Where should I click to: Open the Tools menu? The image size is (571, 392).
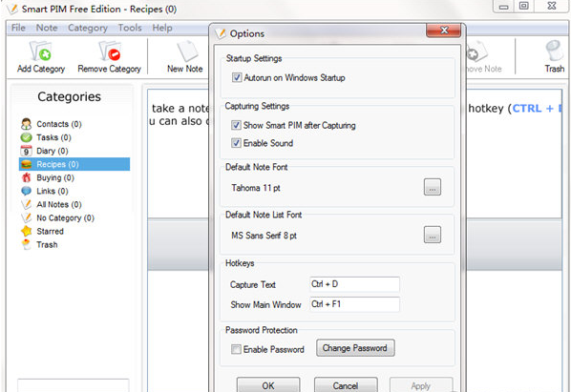click(x=130, y=28)
